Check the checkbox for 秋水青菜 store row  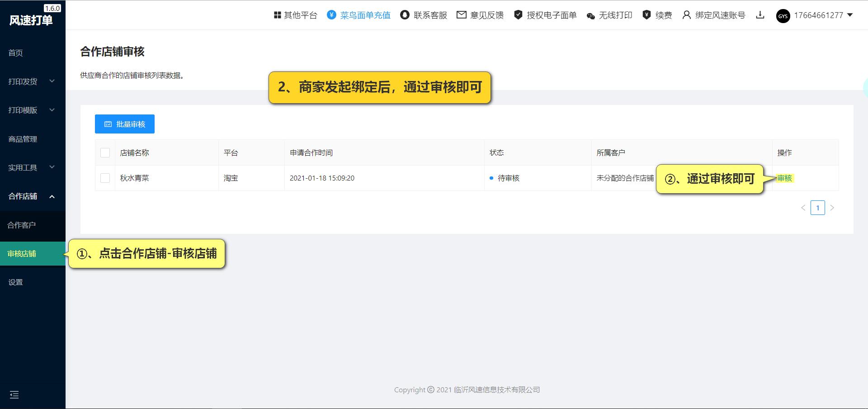105,178
